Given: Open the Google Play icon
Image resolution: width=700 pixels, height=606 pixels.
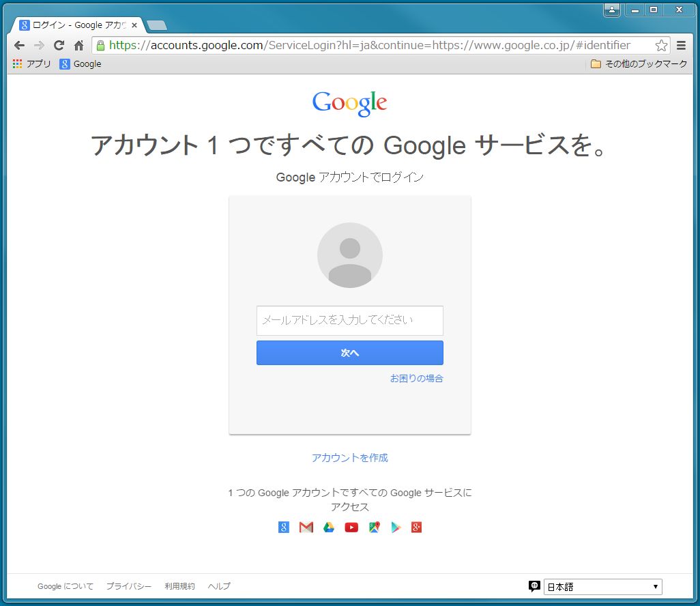Looking at the screenshot, I should tap(396, 528).
